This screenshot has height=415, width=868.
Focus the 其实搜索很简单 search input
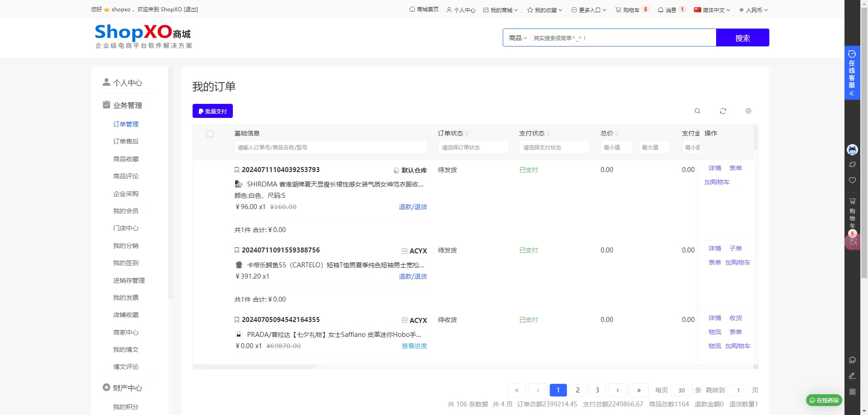[x=623, y=38]
